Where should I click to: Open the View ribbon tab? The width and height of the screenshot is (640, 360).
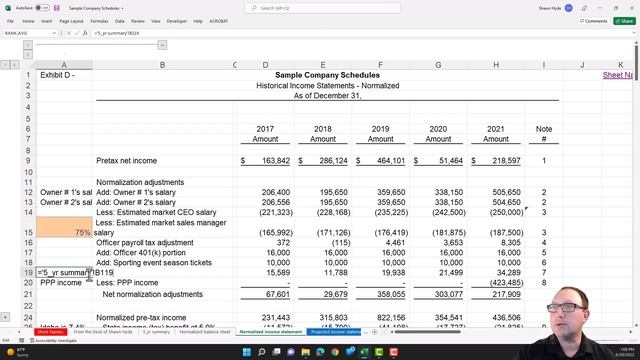click(x=156, y=21)
